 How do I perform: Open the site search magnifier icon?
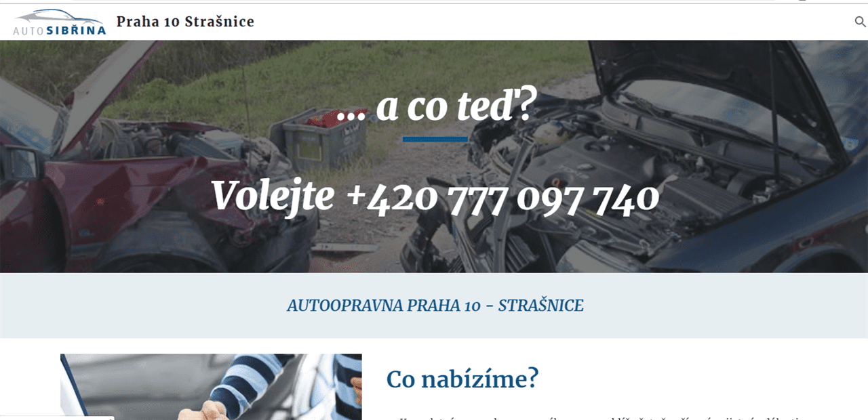click(860, 22)
